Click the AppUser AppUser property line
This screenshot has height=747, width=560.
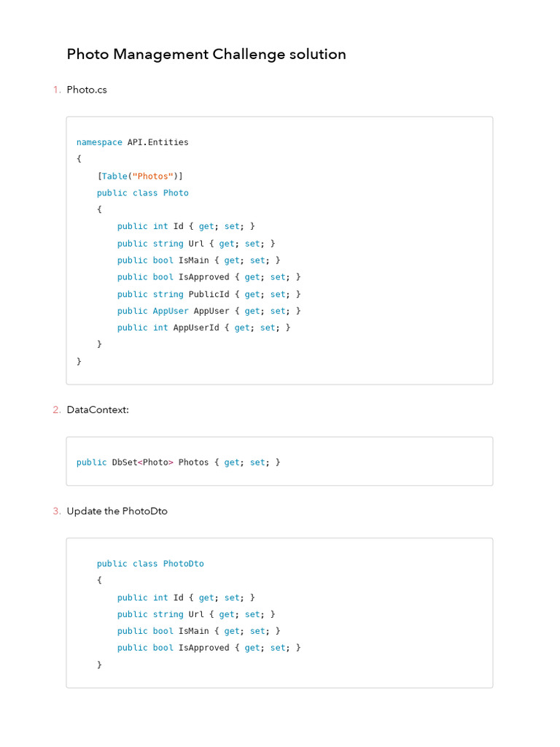209,311
